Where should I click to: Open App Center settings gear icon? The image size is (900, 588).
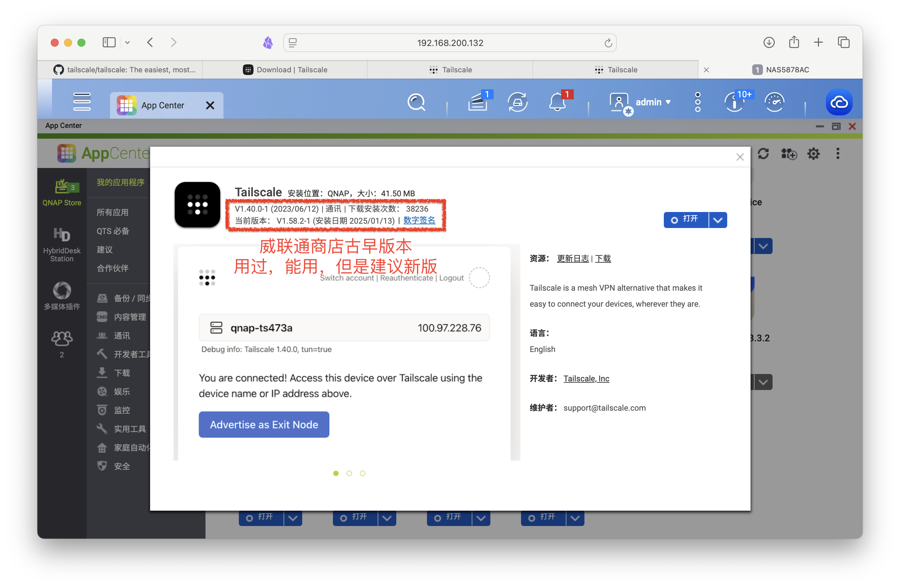(x=813, y=154)
